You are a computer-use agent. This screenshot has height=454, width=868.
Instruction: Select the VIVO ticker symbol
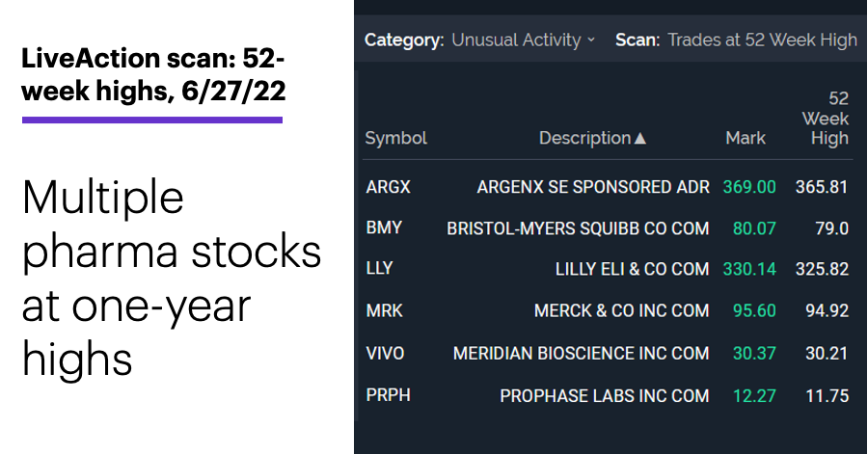385,353
